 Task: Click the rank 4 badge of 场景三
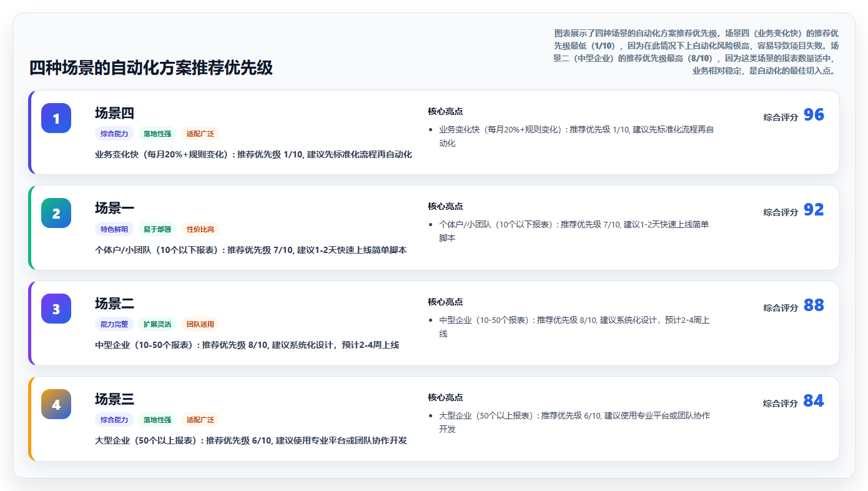(56, 404)
